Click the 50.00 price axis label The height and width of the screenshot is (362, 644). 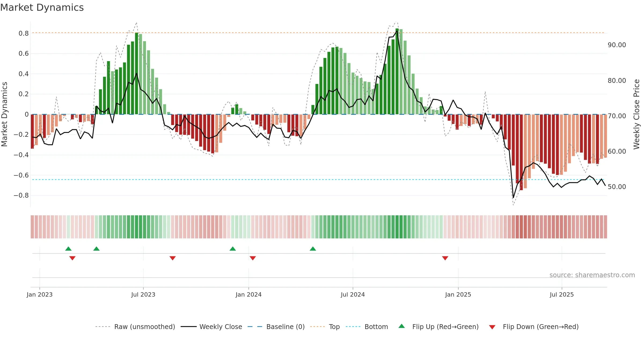tap(617, 187)
